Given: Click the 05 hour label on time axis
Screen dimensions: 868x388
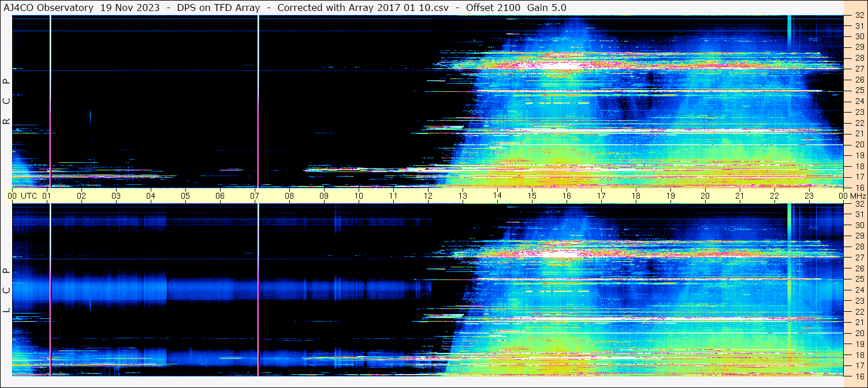Looking at the screenshot, I should coord(185,196).
